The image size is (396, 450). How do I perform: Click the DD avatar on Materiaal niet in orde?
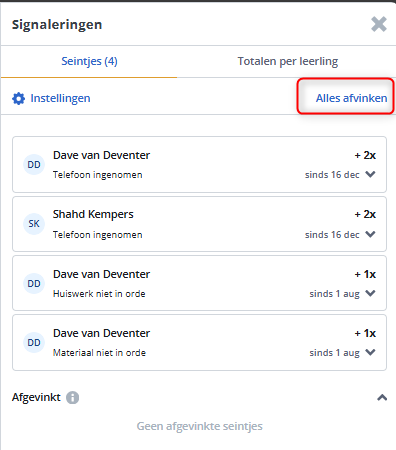(34, 342)
